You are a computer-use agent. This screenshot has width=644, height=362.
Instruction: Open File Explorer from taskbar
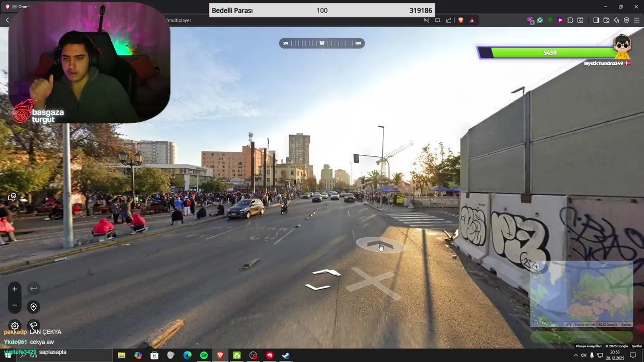coord(122,355)
